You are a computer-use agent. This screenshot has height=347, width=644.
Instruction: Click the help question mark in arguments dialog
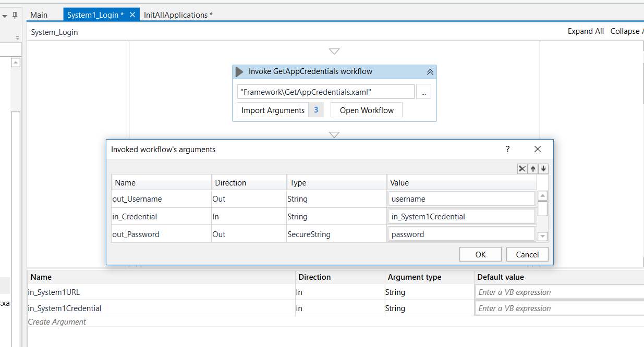pos(508,150)
